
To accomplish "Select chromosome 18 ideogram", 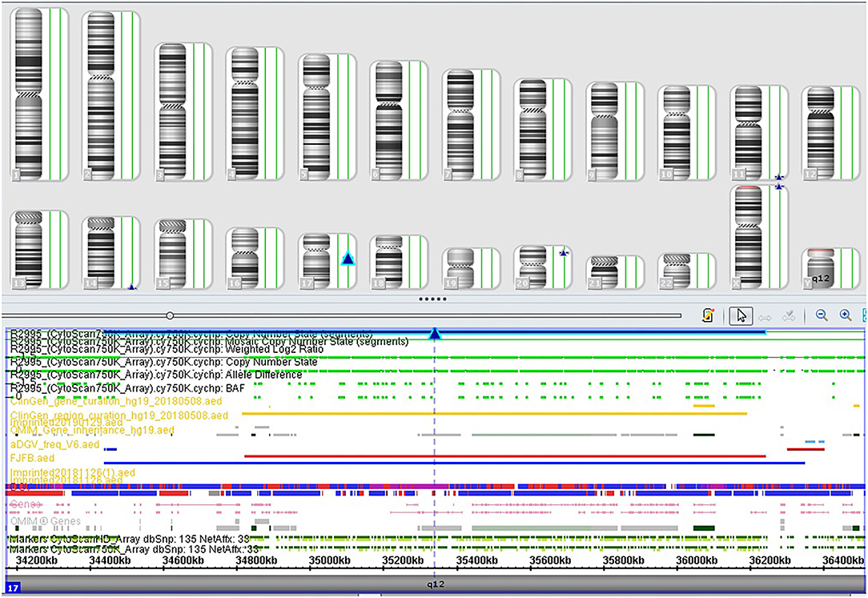I will coord(388,263).
